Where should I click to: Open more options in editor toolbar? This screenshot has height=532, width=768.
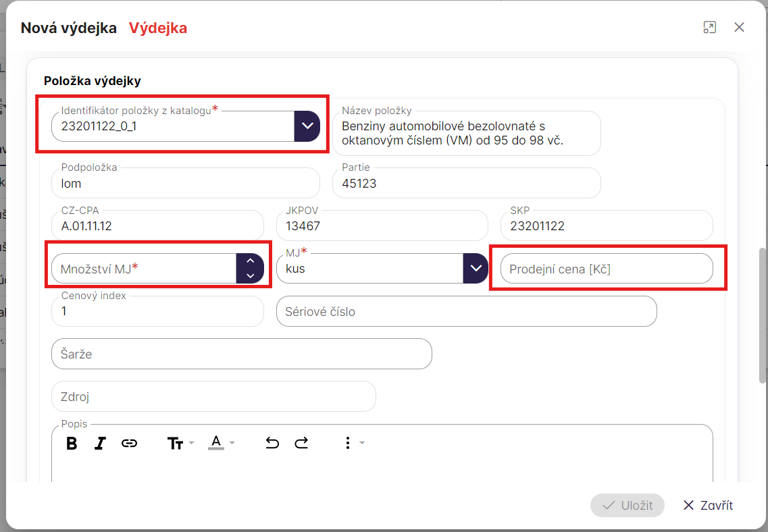coord(352,443)
